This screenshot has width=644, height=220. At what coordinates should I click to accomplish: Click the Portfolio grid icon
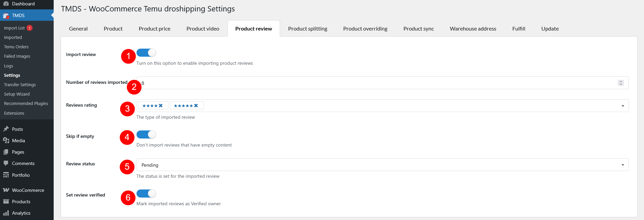[6, 175]
